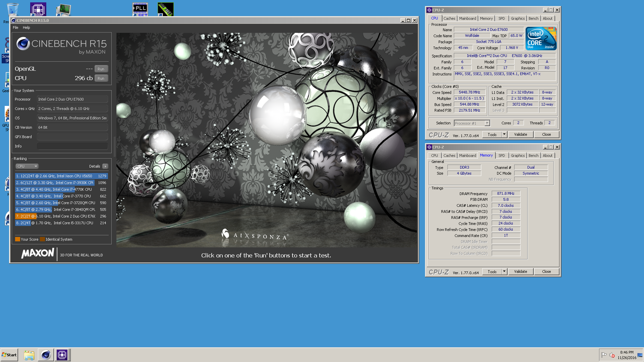The width and height of the screenshot is (644, 362).
Task: Open the Ranking CPU dropdown
Action: 27,166
